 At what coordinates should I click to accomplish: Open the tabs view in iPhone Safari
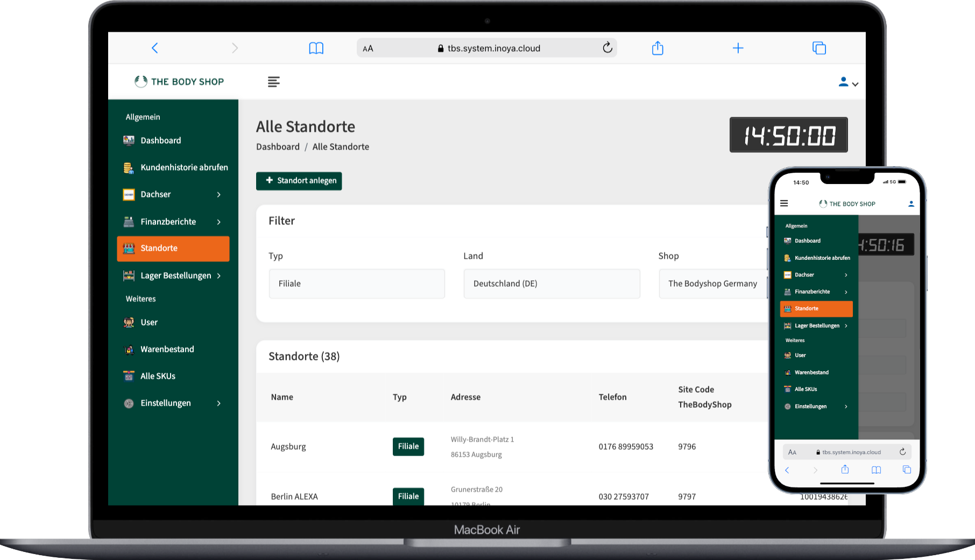coord(907,470)
